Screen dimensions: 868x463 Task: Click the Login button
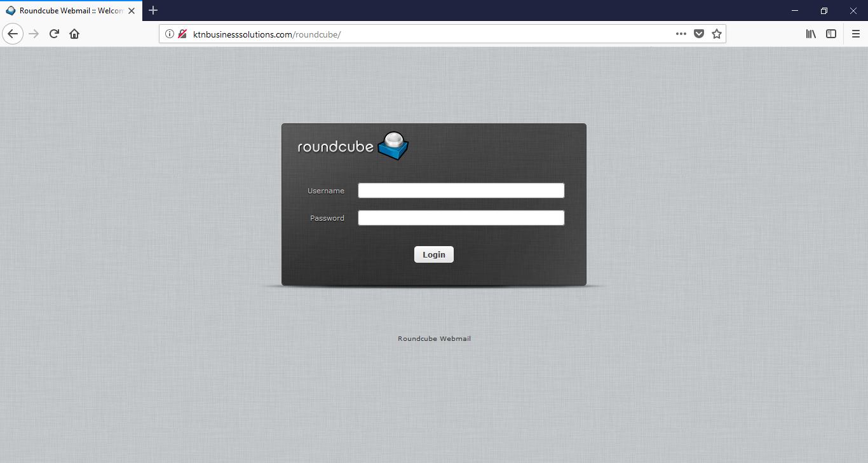(434, 254)
